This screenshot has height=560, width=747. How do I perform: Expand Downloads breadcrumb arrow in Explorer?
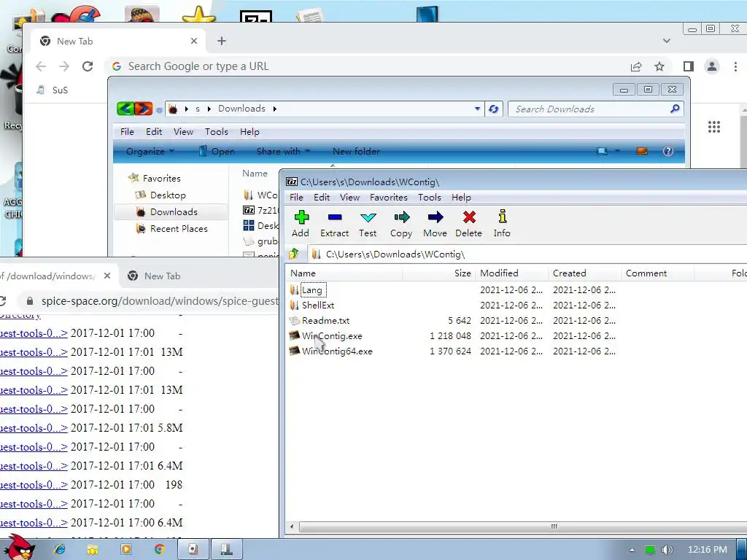(275, 109)
